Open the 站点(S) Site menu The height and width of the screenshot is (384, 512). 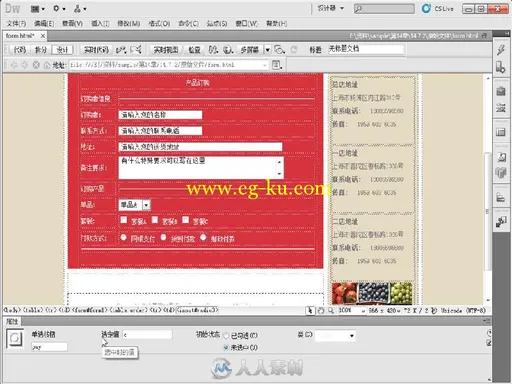click(217, 23)
